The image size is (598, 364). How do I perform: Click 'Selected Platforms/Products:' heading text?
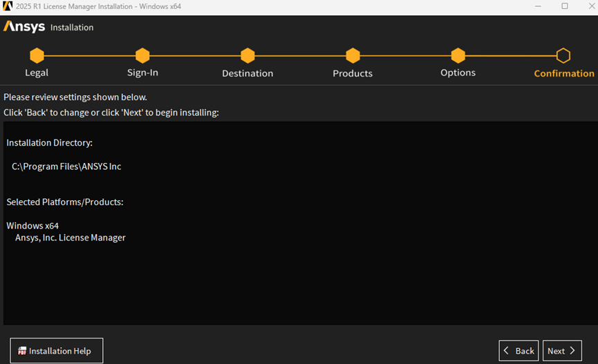point(65,202)
